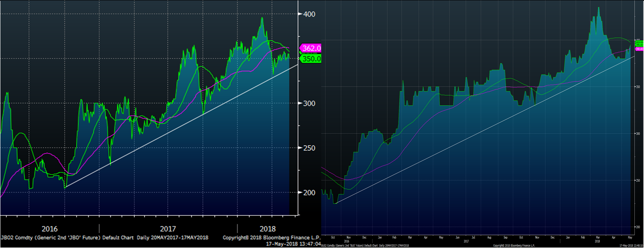Click the highest price peak on right chart
The width and height of the screenshot is (644, 248).
pos(599,8)
